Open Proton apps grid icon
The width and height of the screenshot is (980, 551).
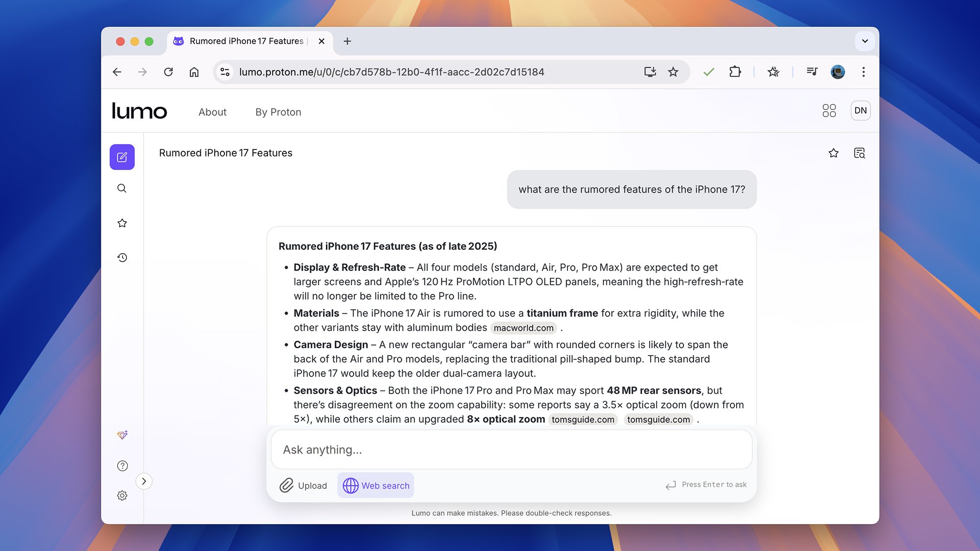click(829, 111)
